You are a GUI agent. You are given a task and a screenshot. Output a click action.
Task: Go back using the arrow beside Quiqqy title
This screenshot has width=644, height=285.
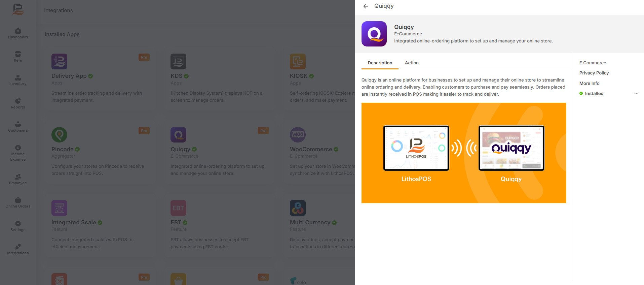[366, 6]
